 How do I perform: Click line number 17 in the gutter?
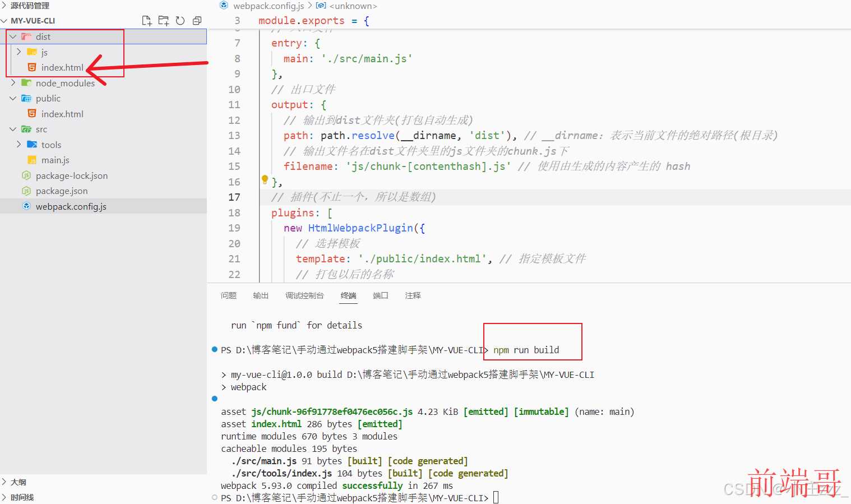pos(234,197)
